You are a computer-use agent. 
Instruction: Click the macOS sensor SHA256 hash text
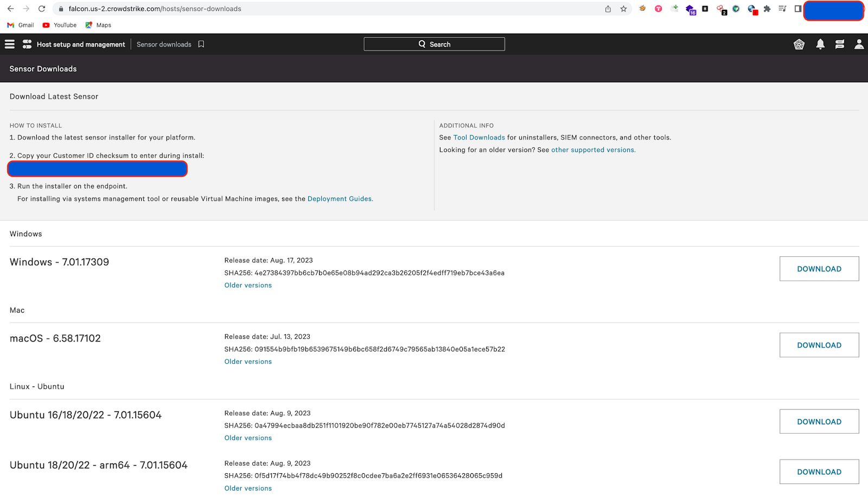(x=365, y=350)
